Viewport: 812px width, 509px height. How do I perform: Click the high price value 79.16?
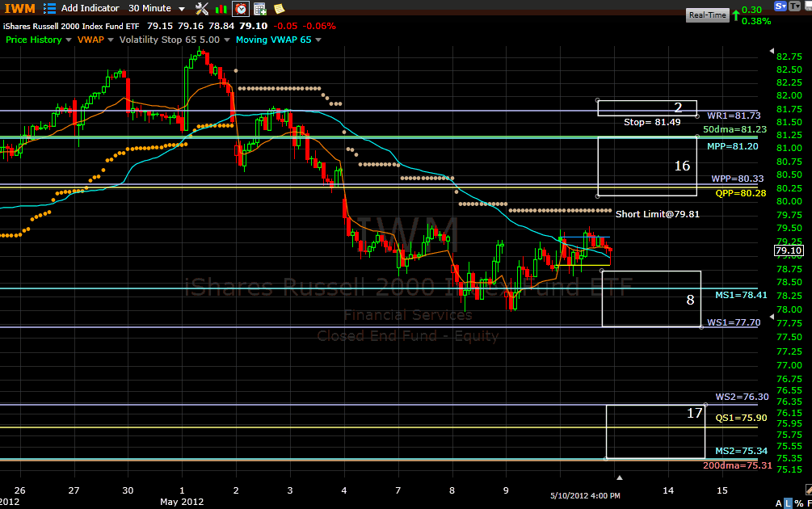pos(190,26)
